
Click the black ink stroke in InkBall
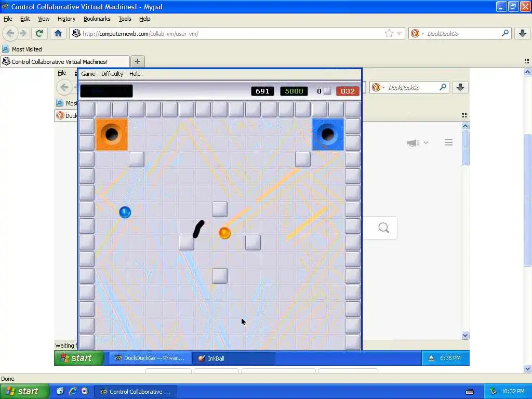[198, 229]
